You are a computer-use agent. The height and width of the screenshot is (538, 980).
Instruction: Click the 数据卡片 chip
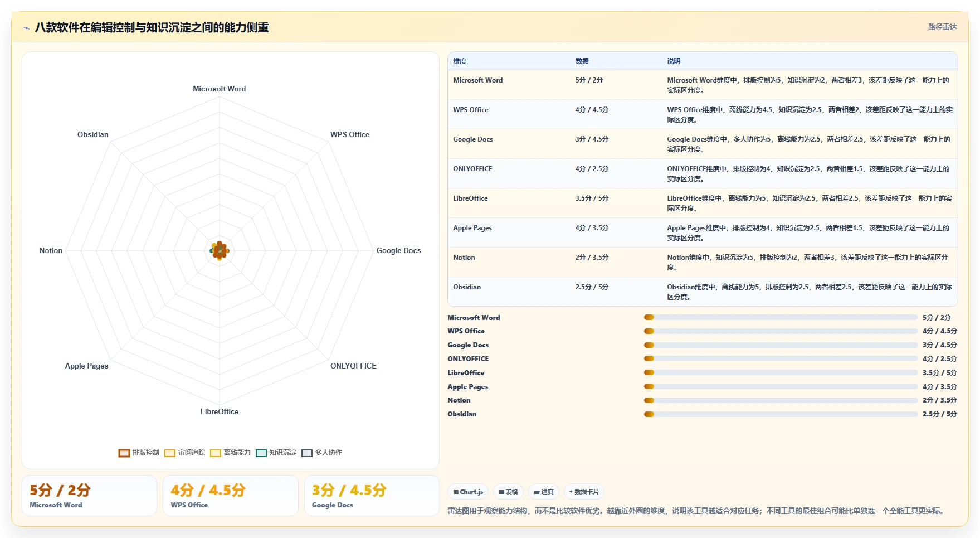(584, 492)
